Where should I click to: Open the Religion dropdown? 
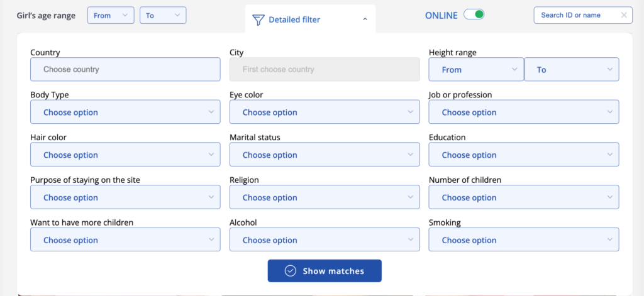click(x=325, y=197)
